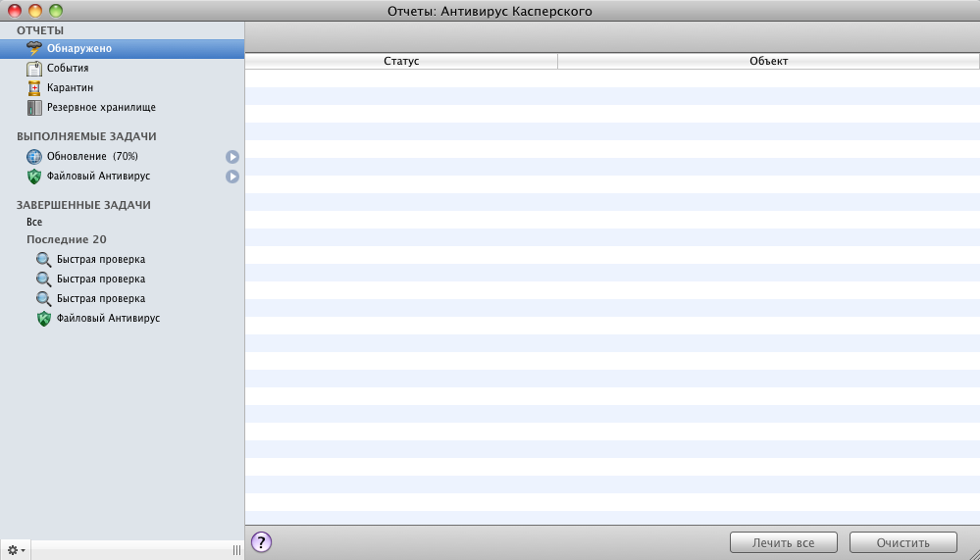980x560 pixels.
Task: Select completed Файловый Антивирус entry
Action: pos(122,318)
